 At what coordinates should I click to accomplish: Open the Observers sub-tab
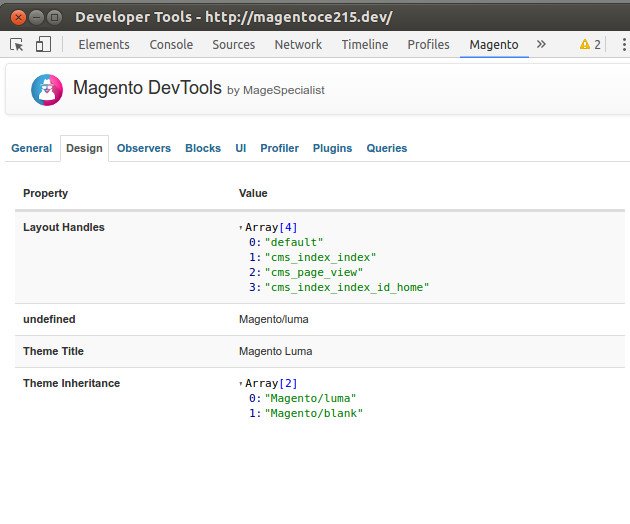coord(143,148)
